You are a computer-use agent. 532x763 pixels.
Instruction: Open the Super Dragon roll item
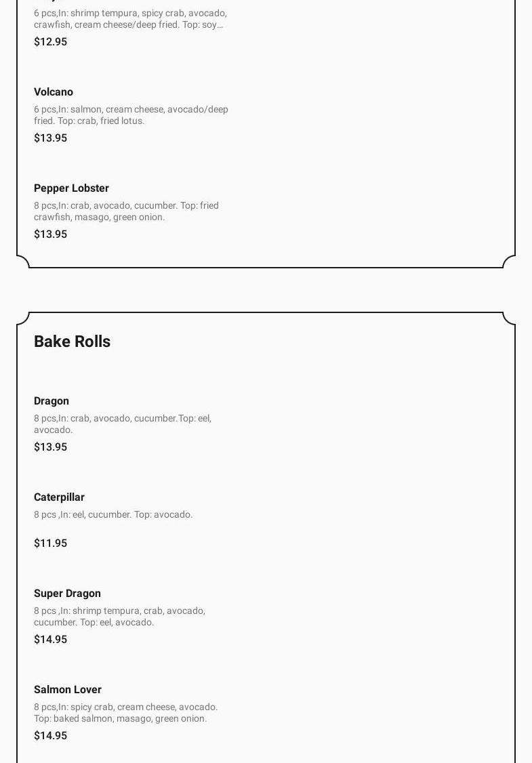pyautogui.click(x=67, y=594)
